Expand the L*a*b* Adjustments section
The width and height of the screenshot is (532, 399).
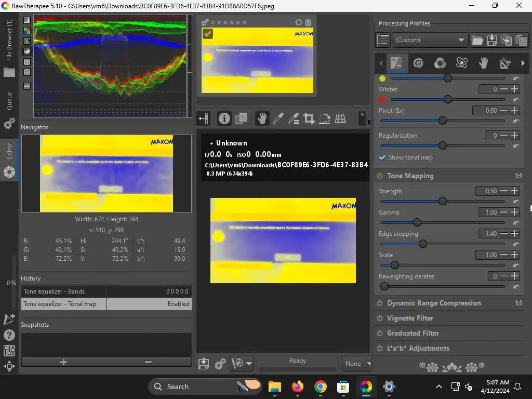pyautogui.click(x=418, y=349)
